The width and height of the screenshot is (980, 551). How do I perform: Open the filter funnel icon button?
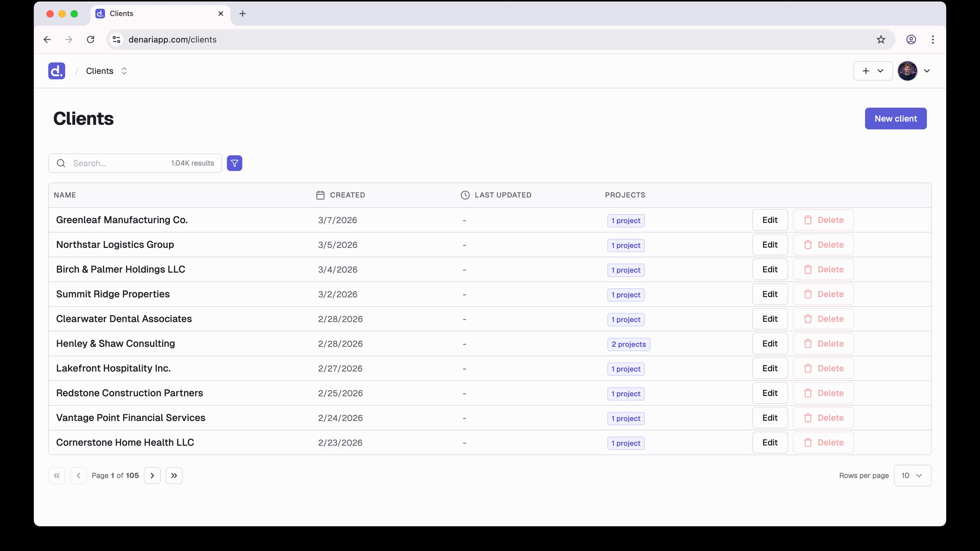pyautogui.click(x=234, y=163)
